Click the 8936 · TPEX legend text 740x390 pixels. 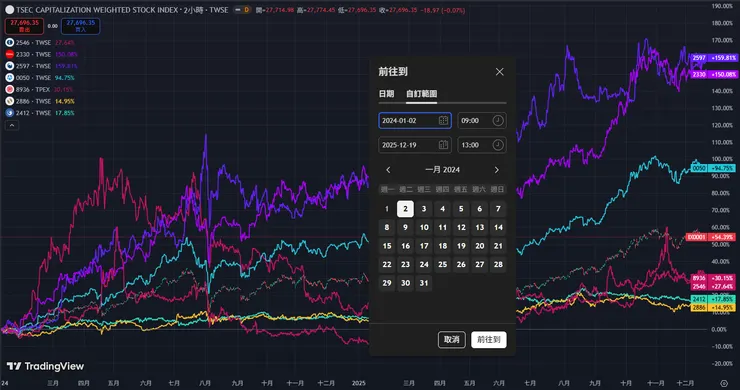coord(33,89)
